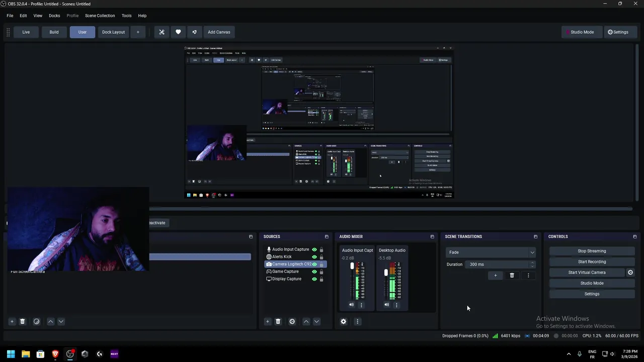The height and width of the screenshot is (362, 644).
Task: Hide the Game Capture source
Action: [x=314, y=271]
